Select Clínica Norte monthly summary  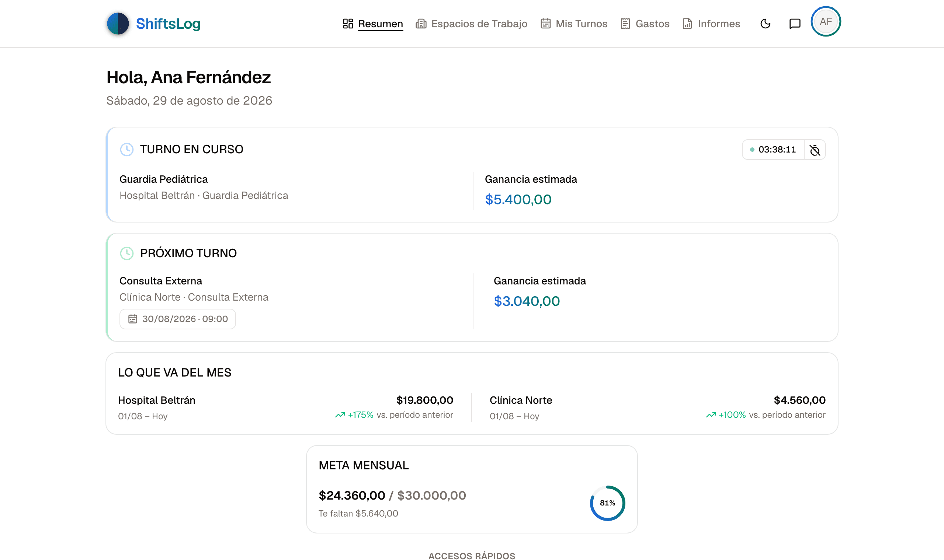[x=657, y=407]
